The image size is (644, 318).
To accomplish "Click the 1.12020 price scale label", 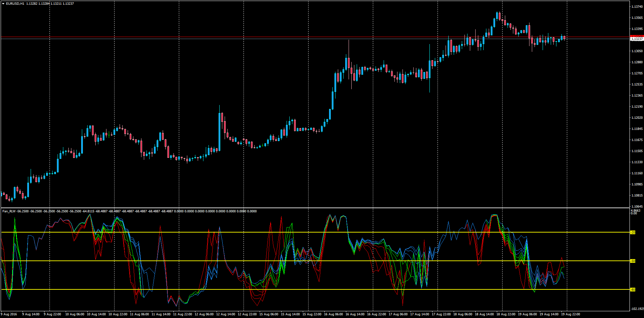I will click(637, 118).
